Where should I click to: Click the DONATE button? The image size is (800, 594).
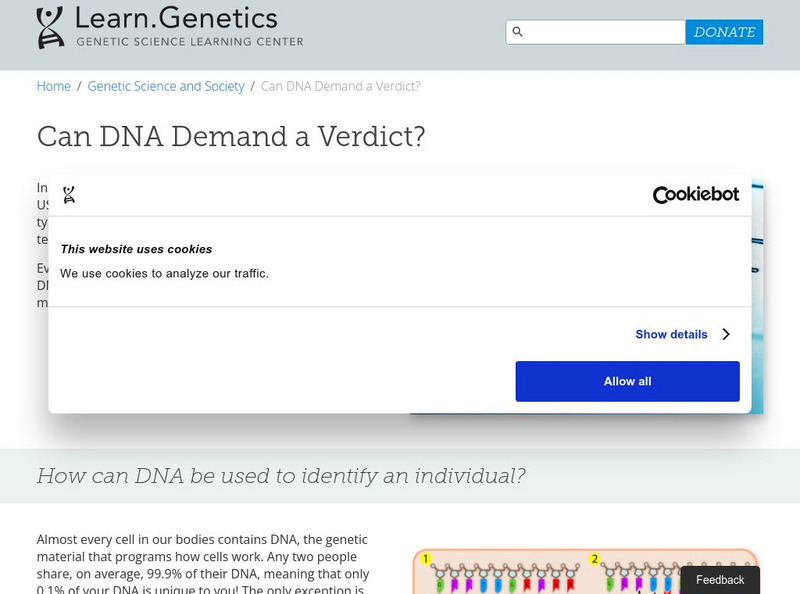click(x=724, y=32)
